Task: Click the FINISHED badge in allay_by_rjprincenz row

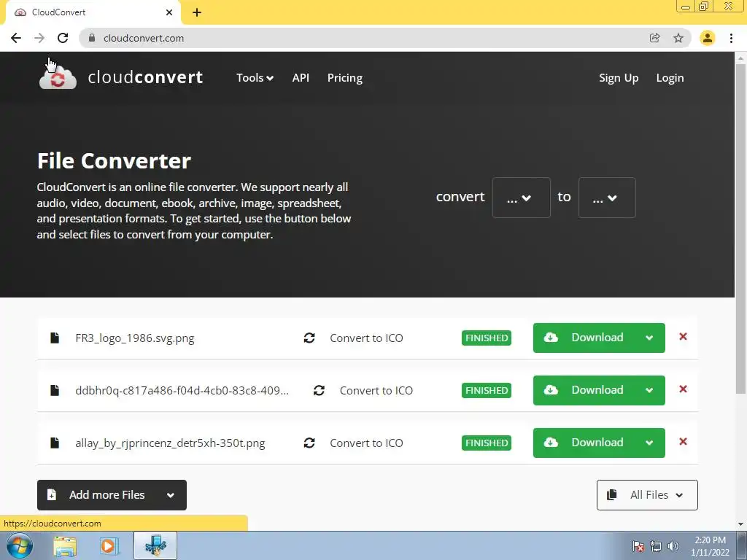Action: click(487, 443)
